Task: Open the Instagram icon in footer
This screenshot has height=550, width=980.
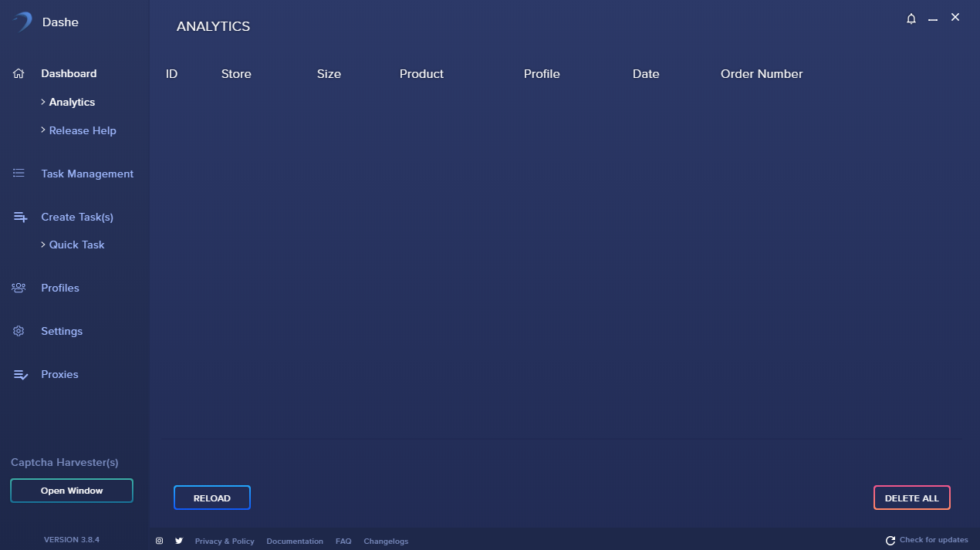Action: [x=160, y=541]
